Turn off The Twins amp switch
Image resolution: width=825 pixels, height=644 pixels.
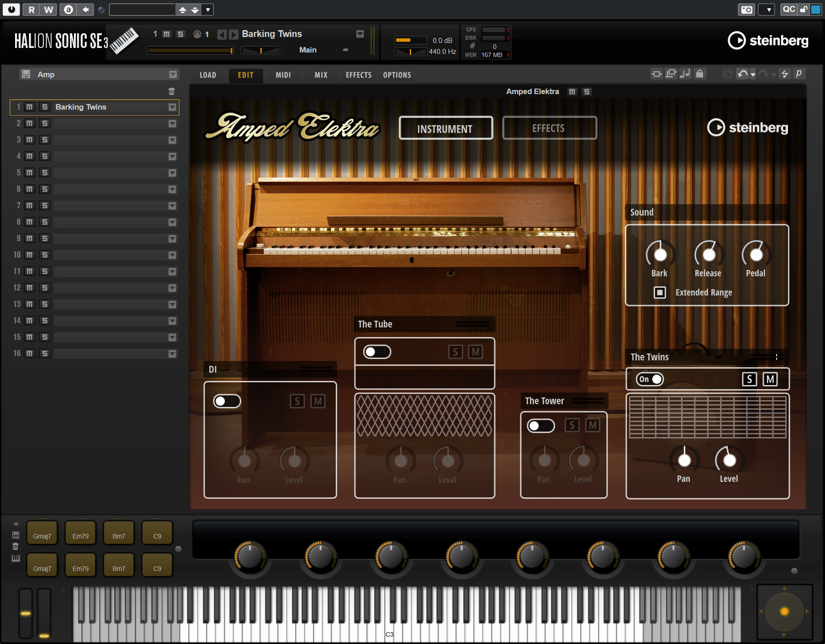650,379
